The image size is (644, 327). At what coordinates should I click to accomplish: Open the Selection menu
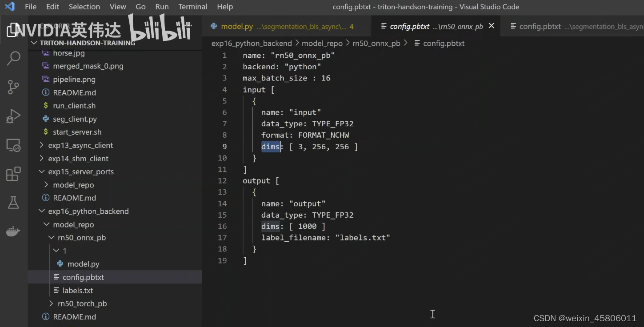click(84, 7)
